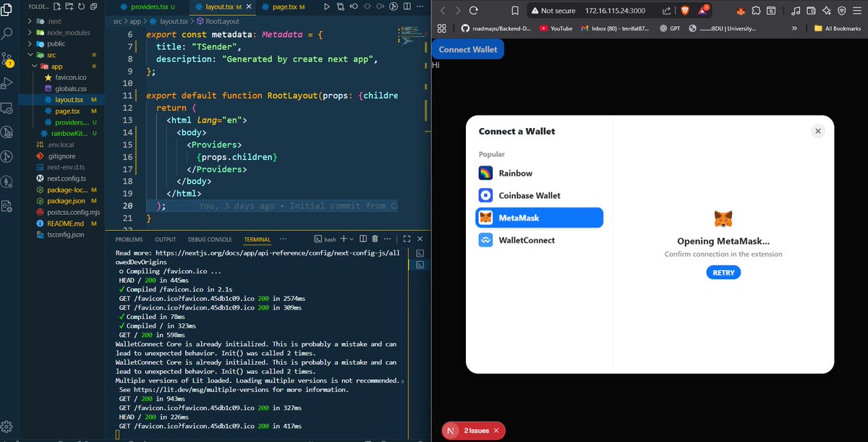Screen dimensions: 868x442
Task: Click RETRY in wallet modal
Action: tap(723, 273)
